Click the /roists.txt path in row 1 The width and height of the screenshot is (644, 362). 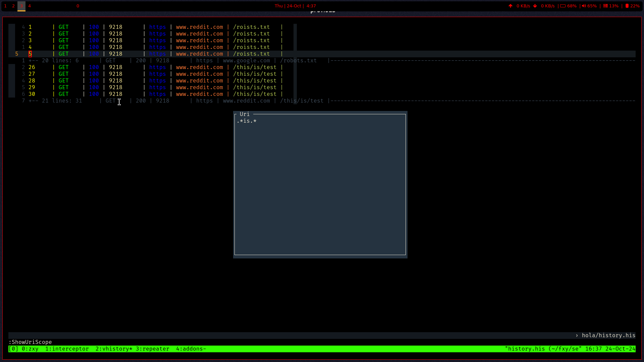[x=251, y=27]
